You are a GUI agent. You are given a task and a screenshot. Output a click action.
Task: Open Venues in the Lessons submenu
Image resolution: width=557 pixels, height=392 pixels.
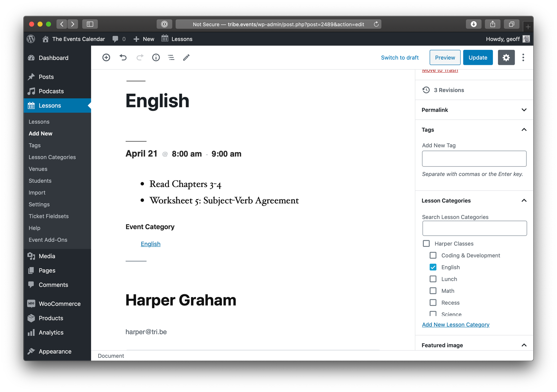(38, 169)
